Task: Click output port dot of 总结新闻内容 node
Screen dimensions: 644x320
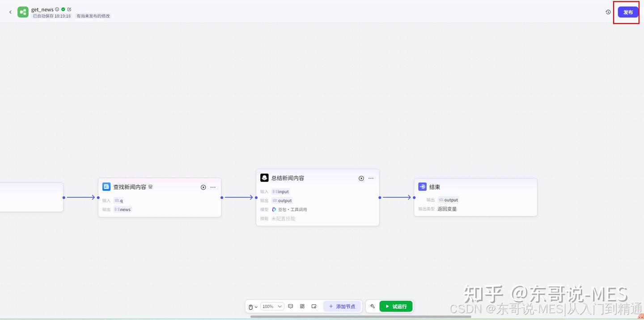Action: point(380,197)
